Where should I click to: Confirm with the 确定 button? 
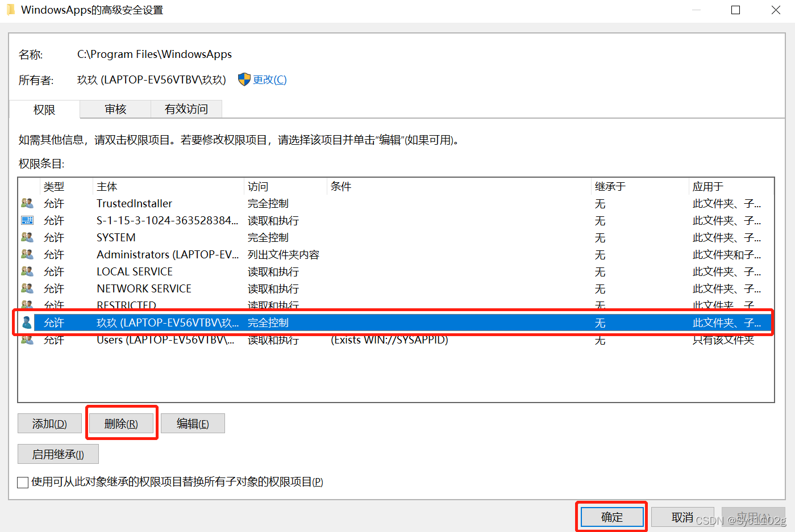(612, 517)
